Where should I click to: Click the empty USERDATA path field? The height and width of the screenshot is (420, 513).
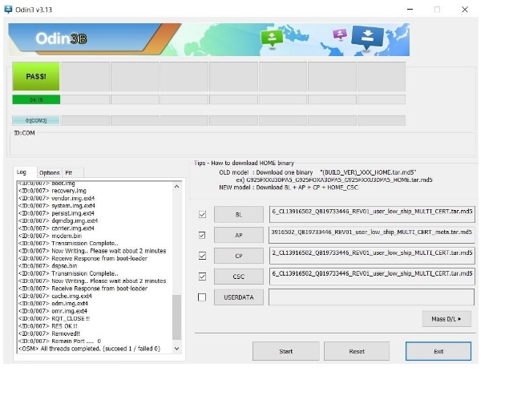372,297
